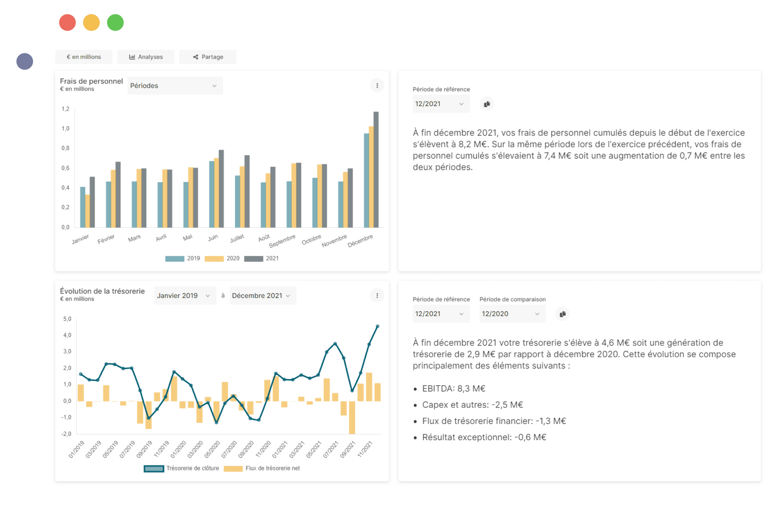Click the Septembre axis label
Viewport: 773px width, 532px height.
tap(282, 241)
